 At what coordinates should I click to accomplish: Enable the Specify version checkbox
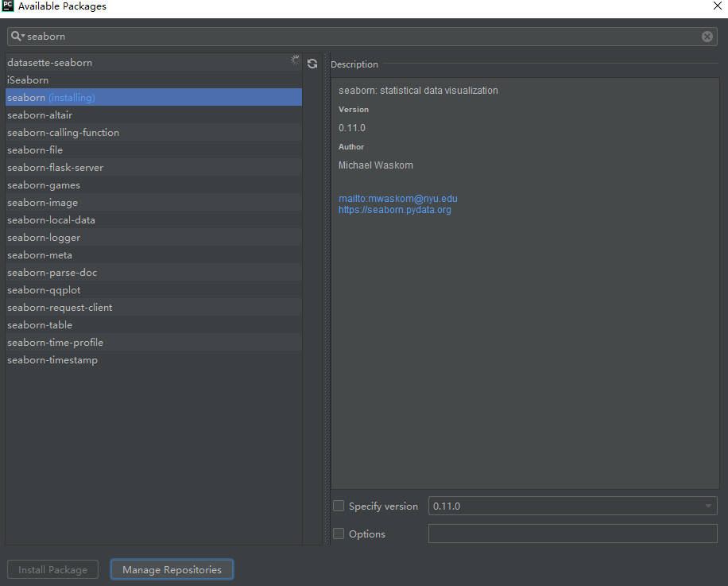coord(339,506)
